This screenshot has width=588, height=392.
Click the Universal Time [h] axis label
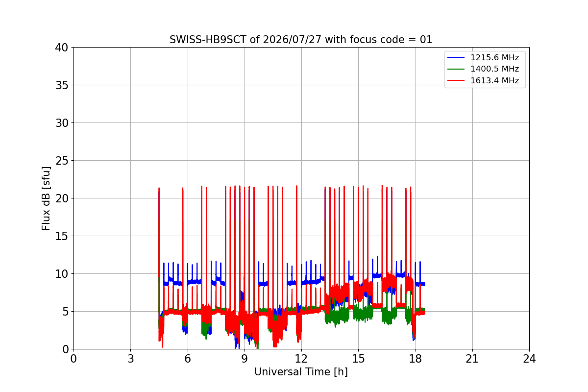tap(301, 372)
